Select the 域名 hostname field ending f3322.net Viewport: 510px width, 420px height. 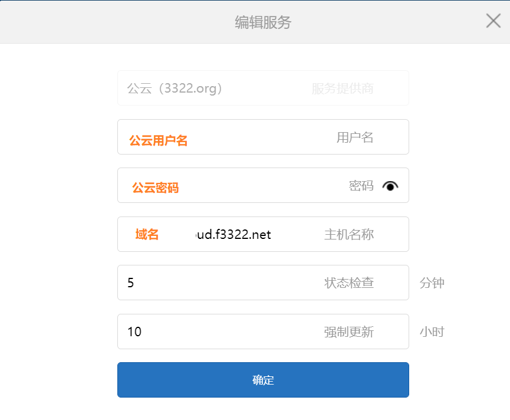click(x=263, y=234)
